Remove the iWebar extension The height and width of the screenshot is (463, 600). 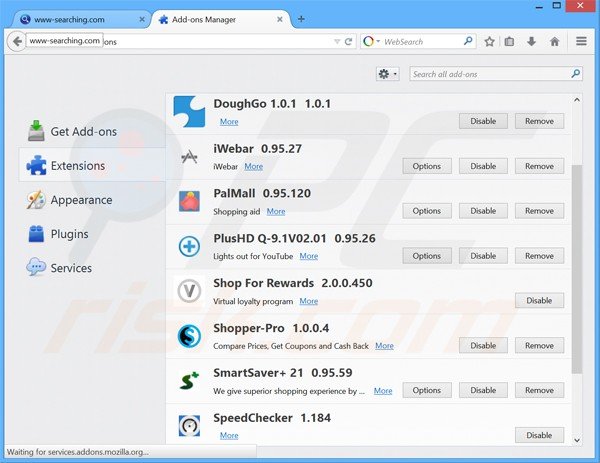pyautogui.click(x=539, y=166)
